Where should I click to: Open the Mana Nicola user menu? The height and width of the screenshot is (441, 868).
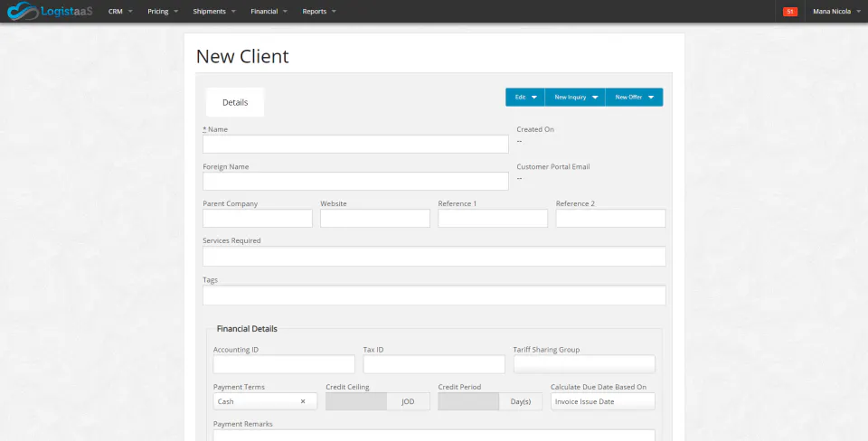(x=836, y=11)
